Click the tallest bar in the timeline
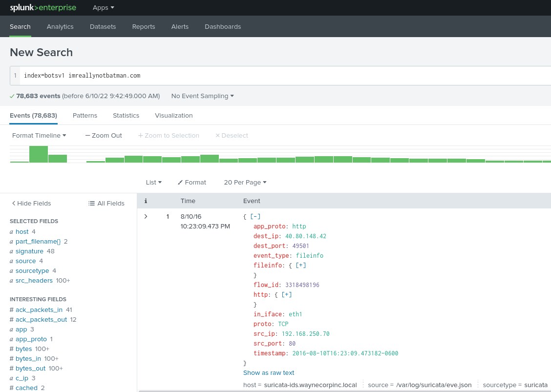This screenshot has height=392, width=551. click(x=38, y=154)
